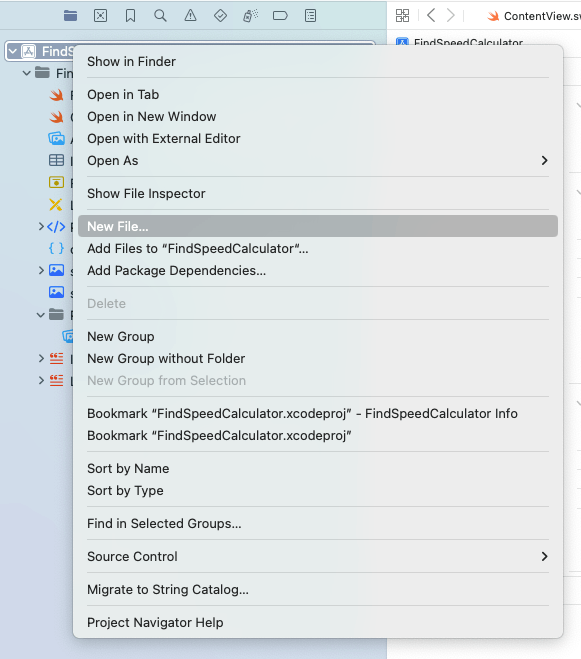Choose Add Files to "FindSpeedCalculator"...

[318, 248]
